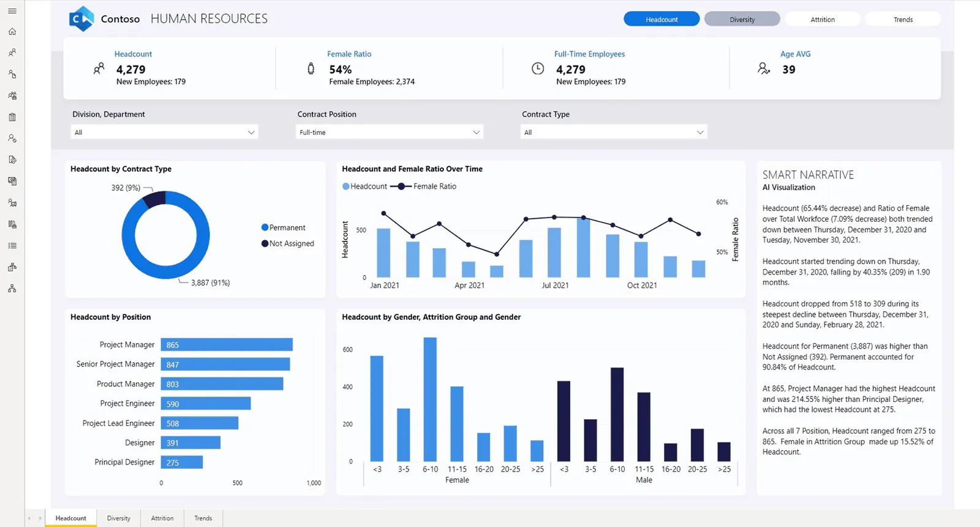The image size is (980, 527).
Task: Click the Full-Time Employees clock icon
Action: pos(538,69)
